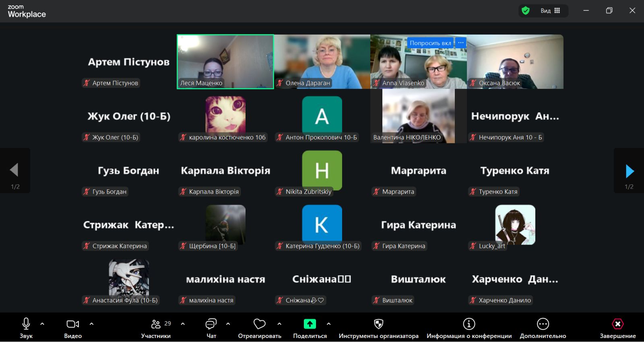
Task: Click muted mic icon beside Гузь Богдан label
Action: coord(87,192)
